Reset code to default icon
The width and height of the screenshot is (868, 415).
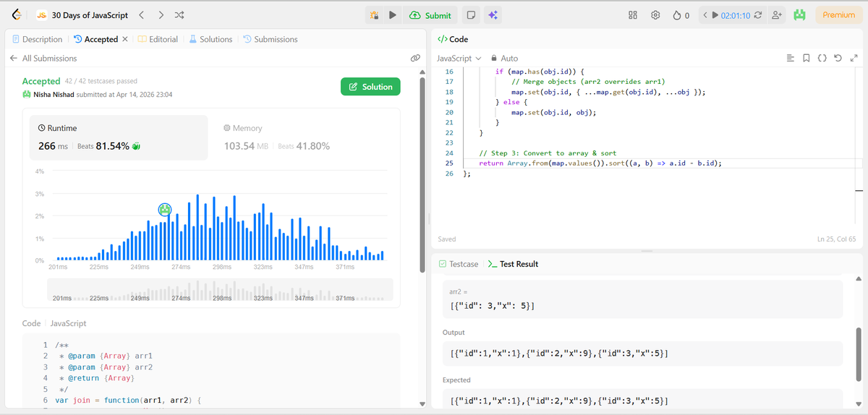point(838,58)
